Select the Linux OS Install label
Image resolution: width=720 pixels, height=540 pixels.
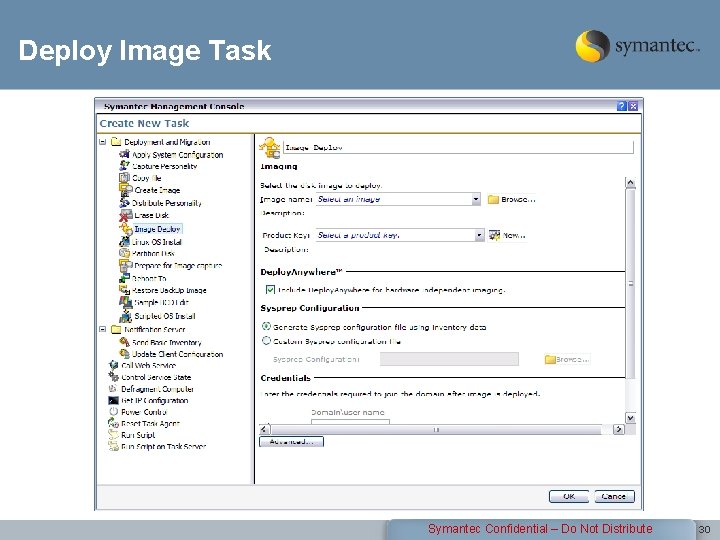pyautogui.click(x=157, y=242)
